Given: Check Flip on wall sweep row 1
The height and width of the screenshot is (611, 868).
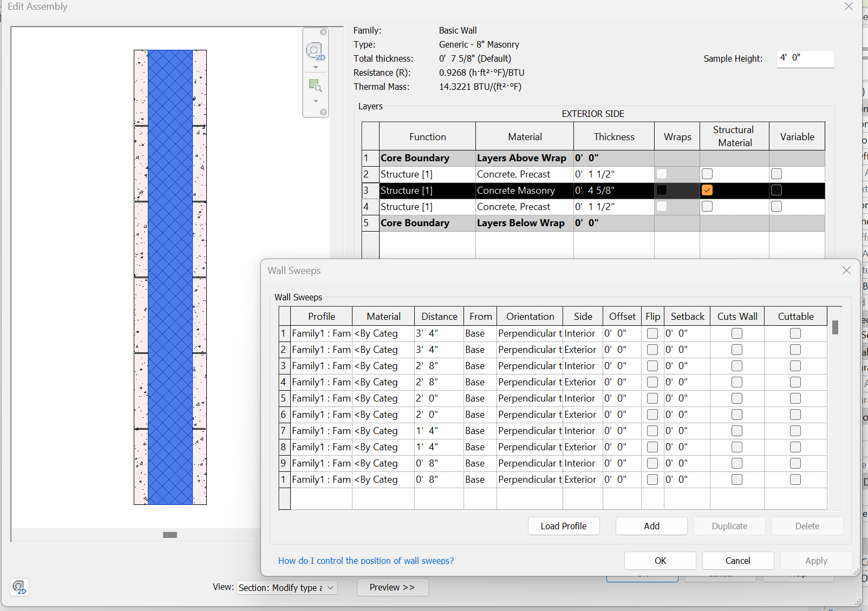Looking at the screenshot, I should point(652,333).
